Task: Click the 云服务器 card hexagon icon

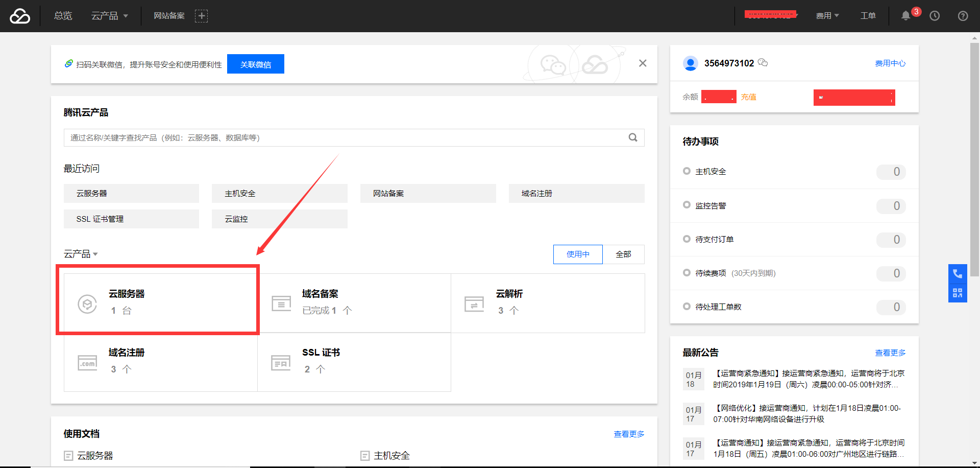Action: pyautogui.click(x=87, y=304)
